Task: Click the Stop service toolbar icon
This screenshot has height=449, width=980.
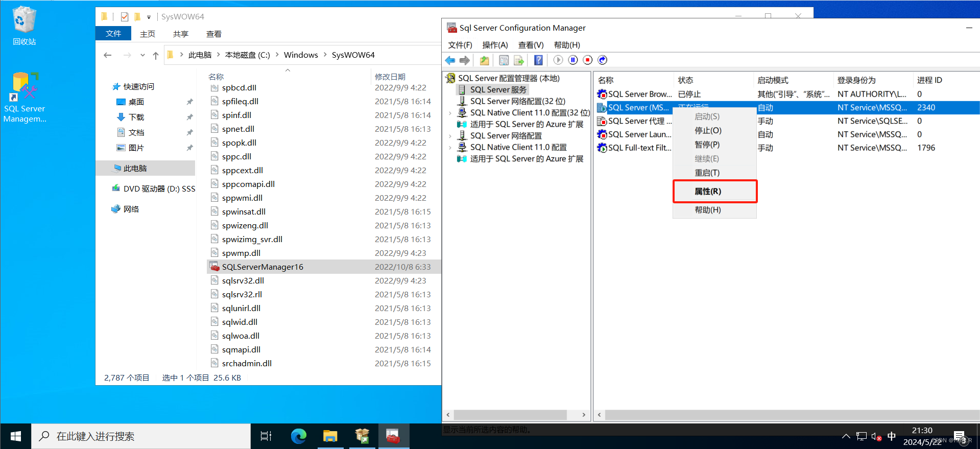Action: (x=588, y=60)
